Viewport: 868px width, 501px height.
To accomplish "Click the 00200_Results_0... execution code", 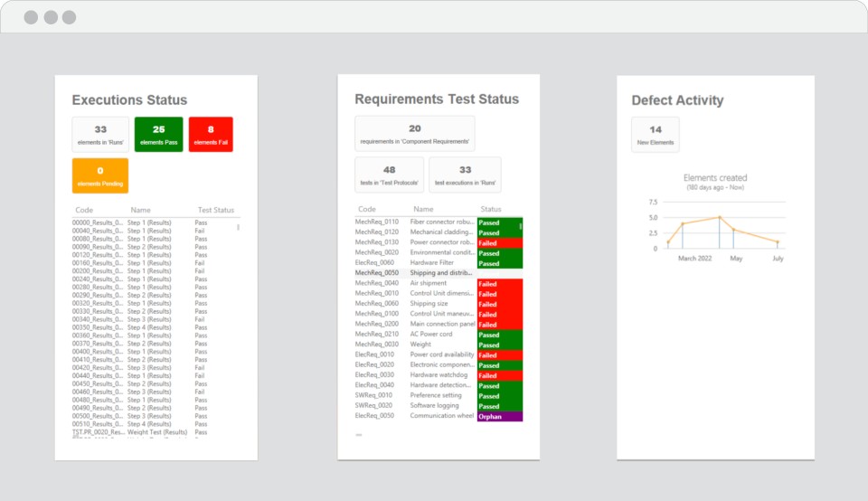I will (98, 271).
